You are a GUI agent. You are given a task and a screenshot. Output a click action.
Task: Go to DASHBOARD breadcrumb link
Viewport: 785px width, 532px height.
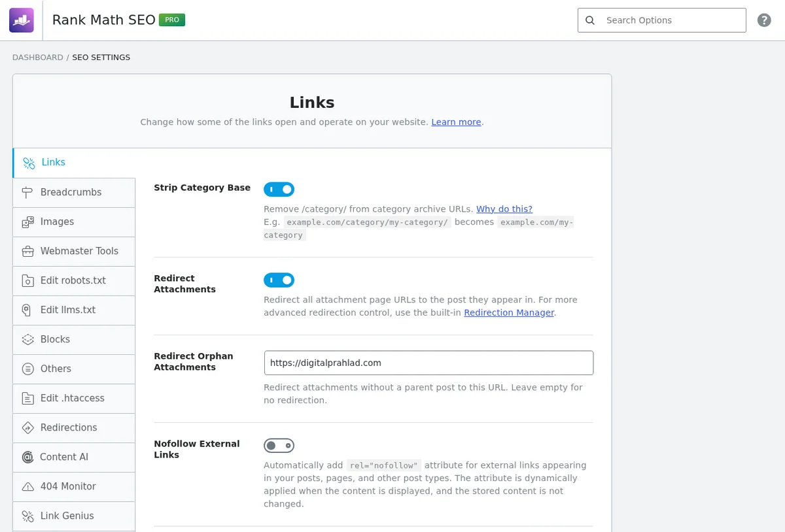click(x=38, y=58)
